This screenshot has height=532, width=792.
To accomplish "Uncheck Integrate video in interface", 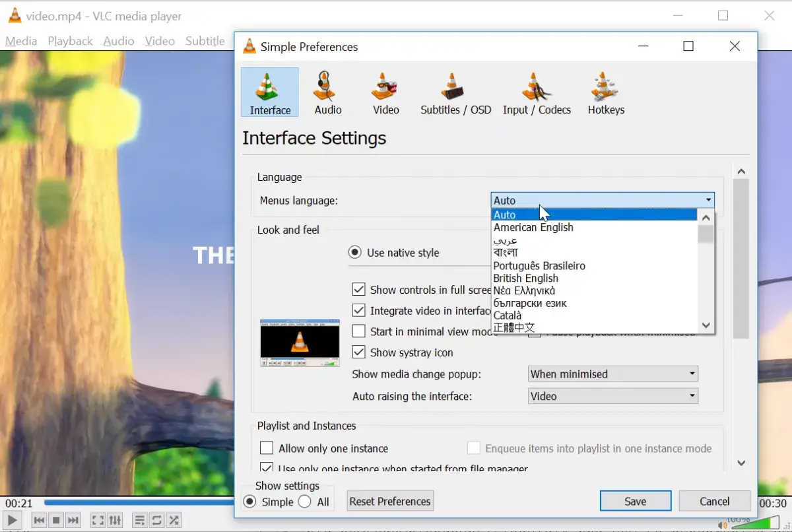I will [358, 310].
